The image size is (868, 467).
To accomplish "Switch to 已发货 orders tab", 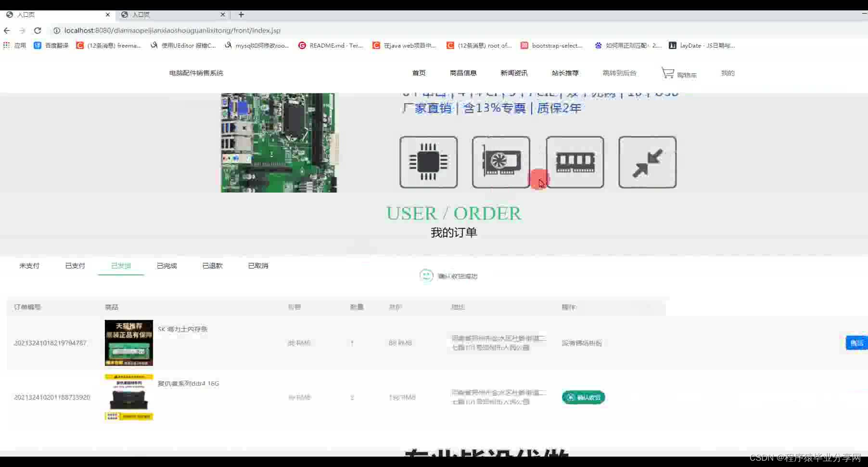I will pos(121,266).
